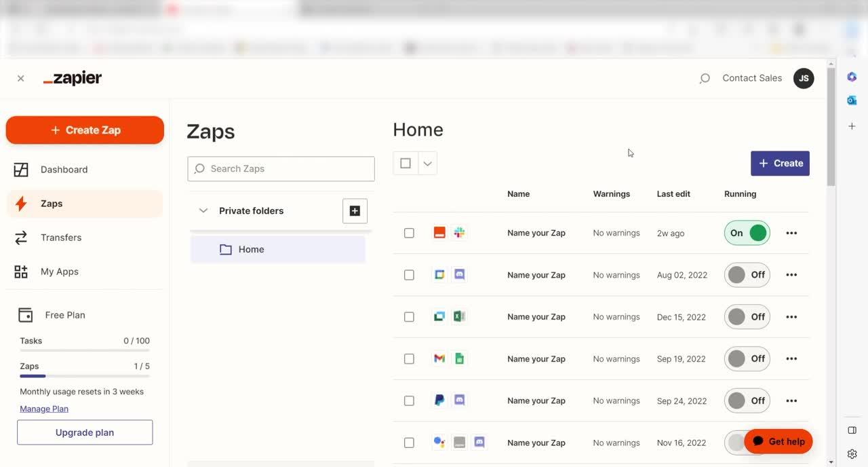Open the three-dot menu for the first Zap

[791, 232]
